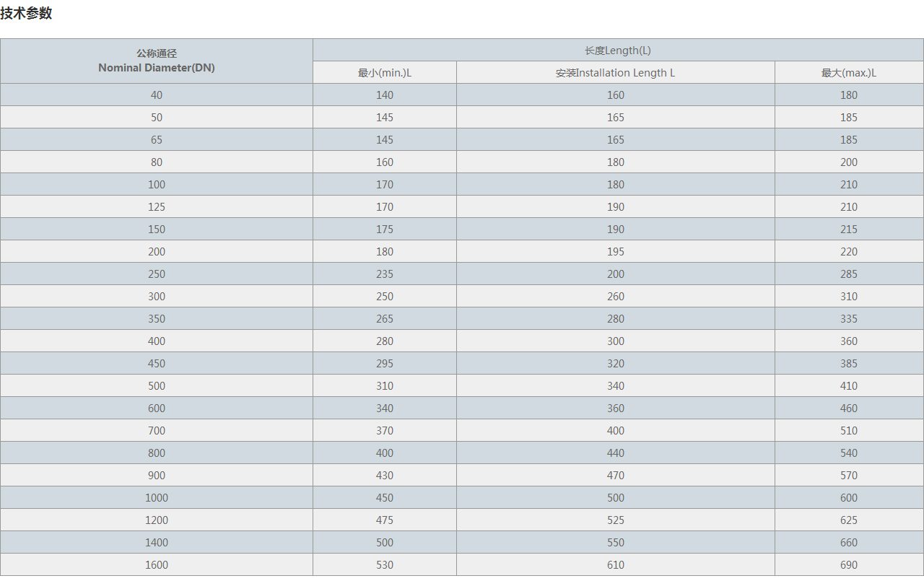The height and width of the screenshot is (581, 924).
Task: Select the nominal diameter cell 40
Action: [x=157, y=95]
